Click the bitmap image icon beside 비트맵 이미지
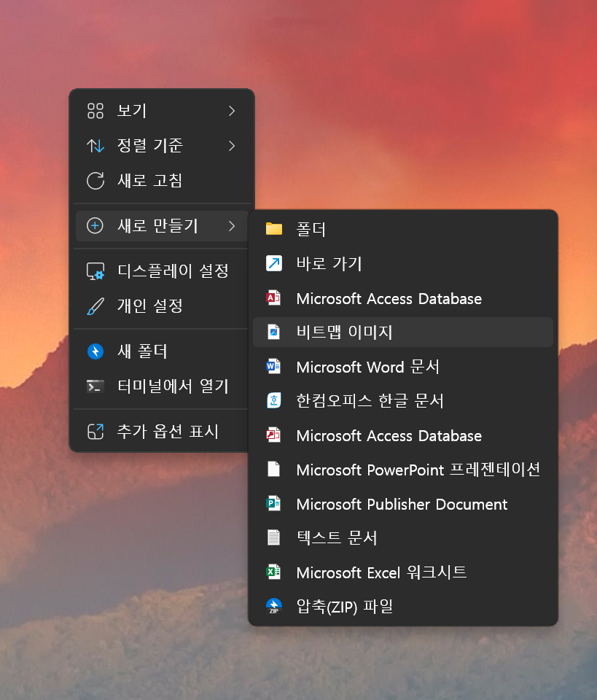The width and height of the screenshot is (597, 700). pos(273,332)
